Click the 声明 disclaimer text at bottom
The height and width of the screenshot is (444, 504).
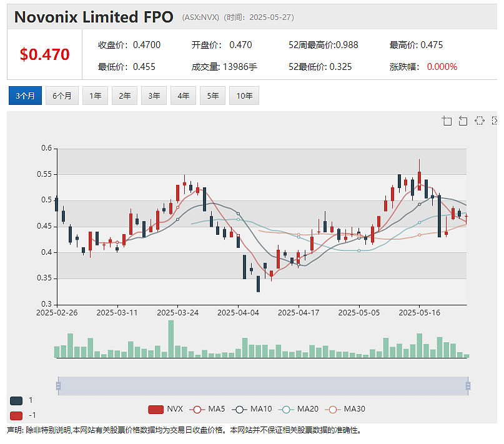(x=184, y=430)
